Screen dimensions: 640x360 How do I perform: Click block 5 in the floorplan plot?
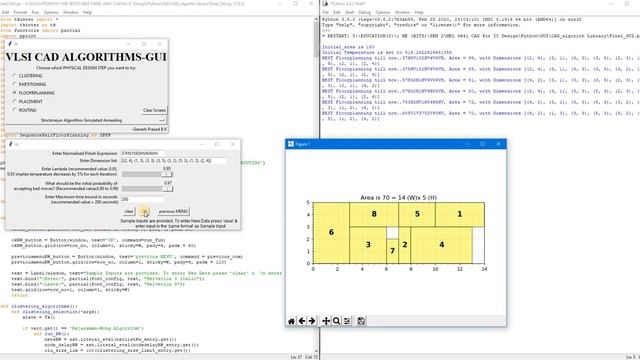coord(417,214)
